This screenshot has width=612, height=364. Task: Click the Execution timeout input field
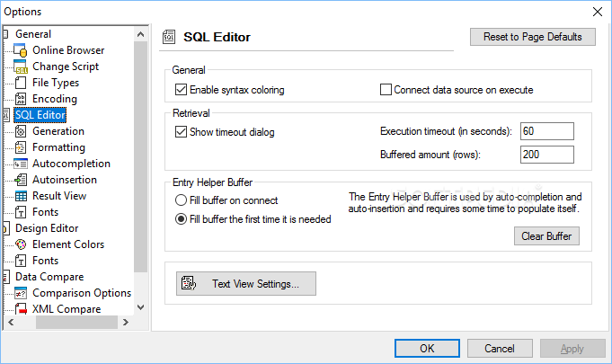tap(546, 131)
